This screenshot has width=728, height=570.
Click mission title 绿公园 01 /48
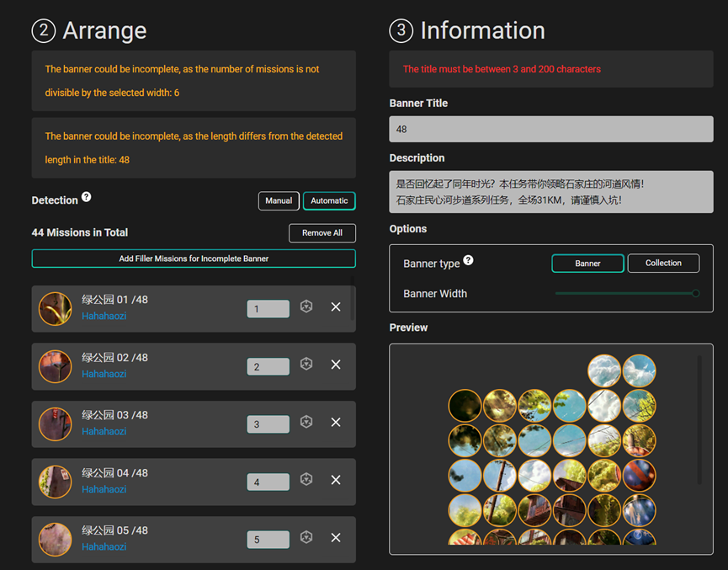tap(114, 300)
